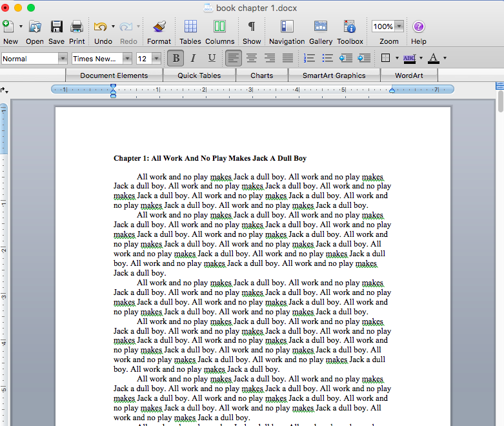Screen dimensions: 504x426
Task: Open the New document dropdown arrow
Action: click(21, 26)
